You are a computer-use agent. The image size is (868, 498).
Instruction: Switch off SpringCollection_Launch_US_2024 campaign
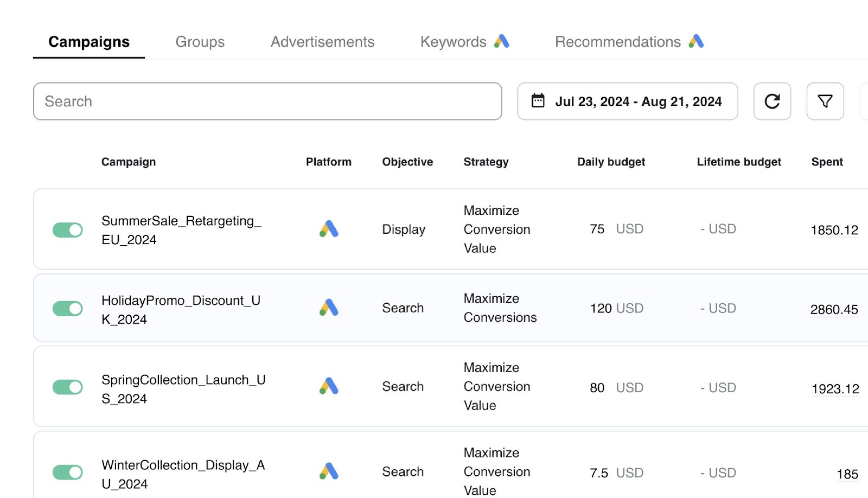[x=68, y=387]
